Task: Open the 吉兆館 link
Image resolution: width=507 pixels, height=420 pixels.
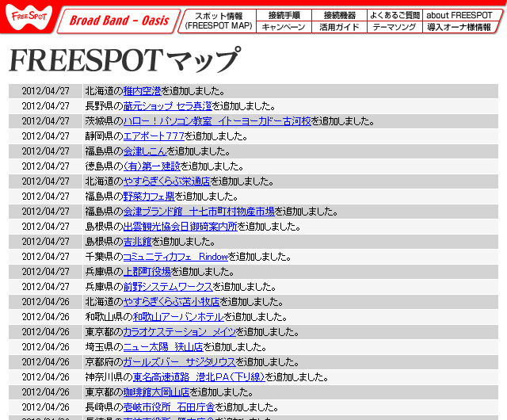Action: (x=137, y=242)
